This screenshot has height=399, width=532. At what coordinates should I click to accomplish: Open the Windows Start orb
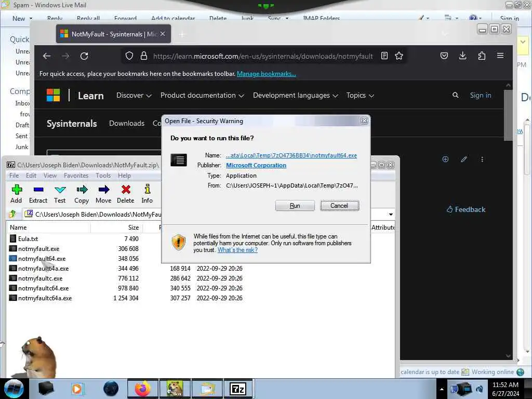coord(14,389)
